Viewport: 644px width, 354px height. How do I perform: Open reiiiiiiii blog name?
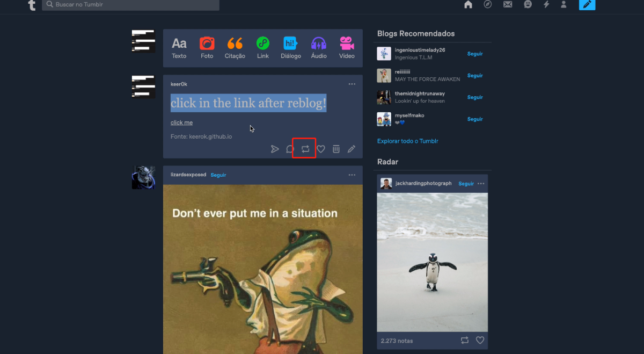402,71
